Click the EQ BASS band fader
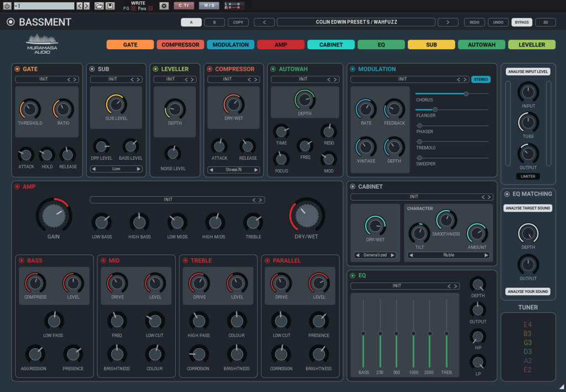 pos(363,333)
